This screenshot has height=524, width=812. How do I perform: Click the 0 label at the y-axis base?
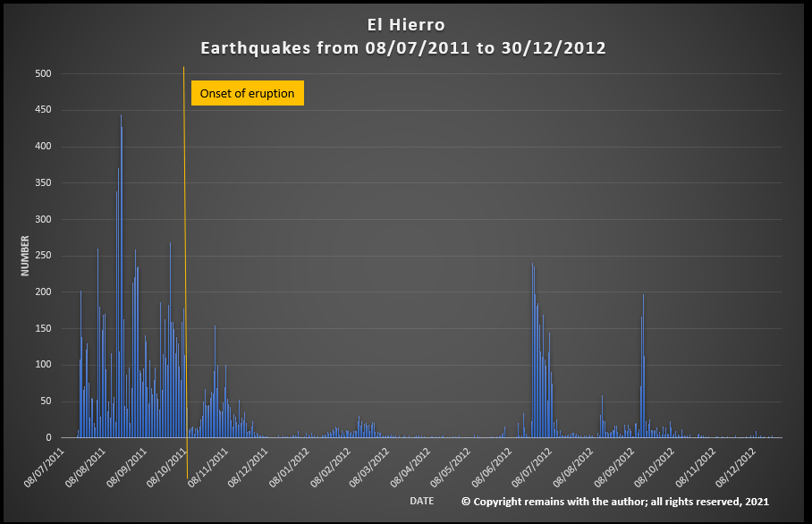pyautogui.click(x=49, y=438)
